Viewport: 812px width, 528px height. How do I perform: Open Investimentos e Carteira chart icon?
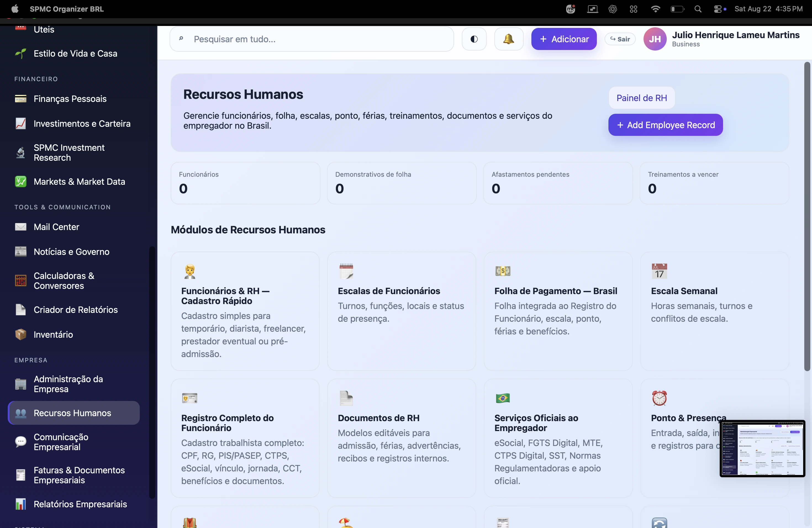[20, 123]
